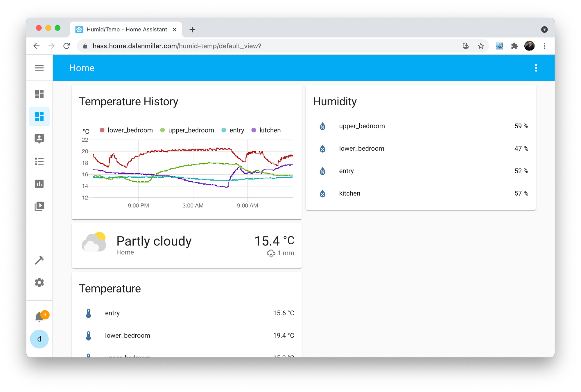Screen dimensions: 581x392
Task: Open the People icon in the sidebar
Action: 39,139
